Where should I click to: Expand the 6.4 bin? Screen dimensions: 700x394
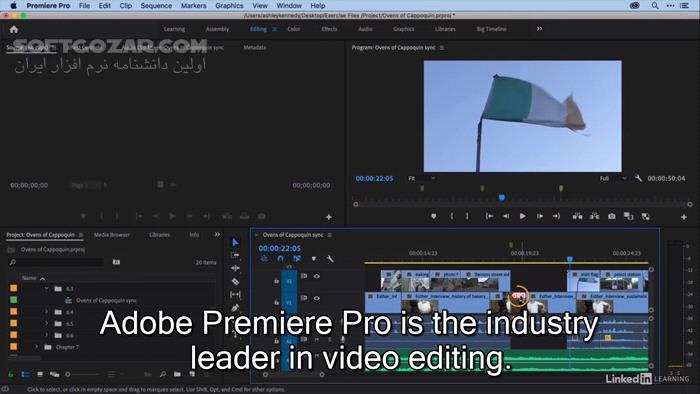[46, 312]
